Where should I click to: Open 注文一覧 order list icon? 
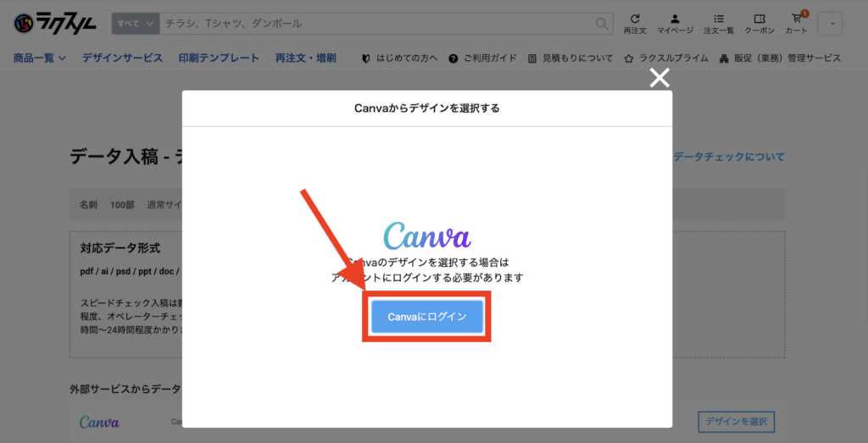(719, 24)
